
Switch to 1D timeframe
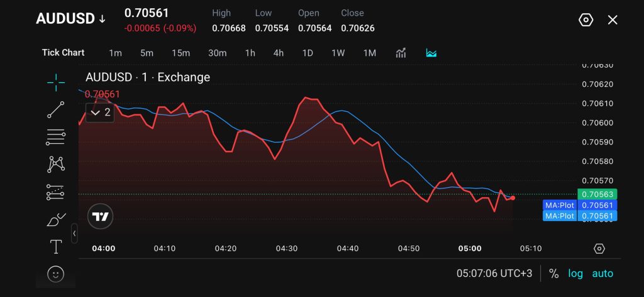(308, 53)
